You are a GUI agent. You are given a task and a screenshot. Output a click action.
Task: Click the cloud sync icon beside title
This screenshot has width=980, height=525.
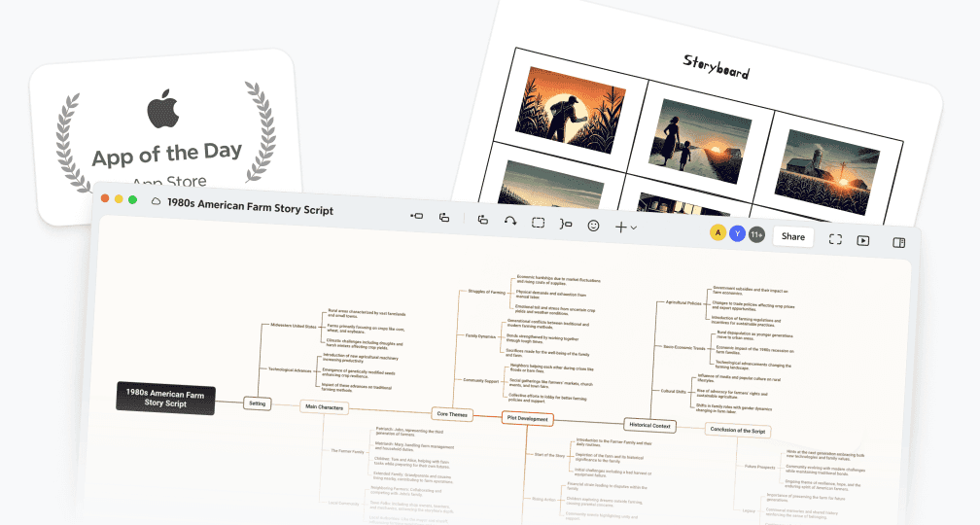click(x=156, y=201)
